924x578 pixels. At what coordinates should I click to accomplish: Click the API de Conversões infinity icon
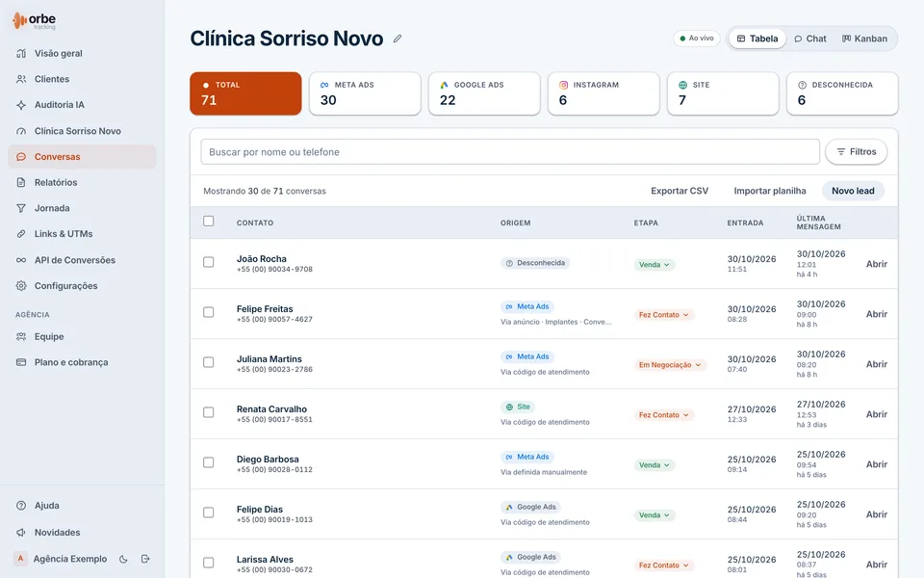pyautogui.click(x=21, y=260)
